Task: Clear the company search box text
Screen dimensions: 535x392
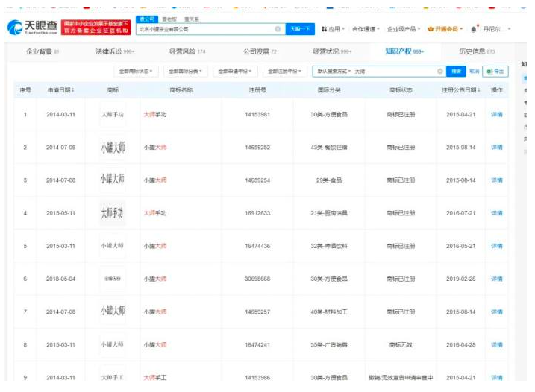Action: pyautogui.click(x=278, y=29)
